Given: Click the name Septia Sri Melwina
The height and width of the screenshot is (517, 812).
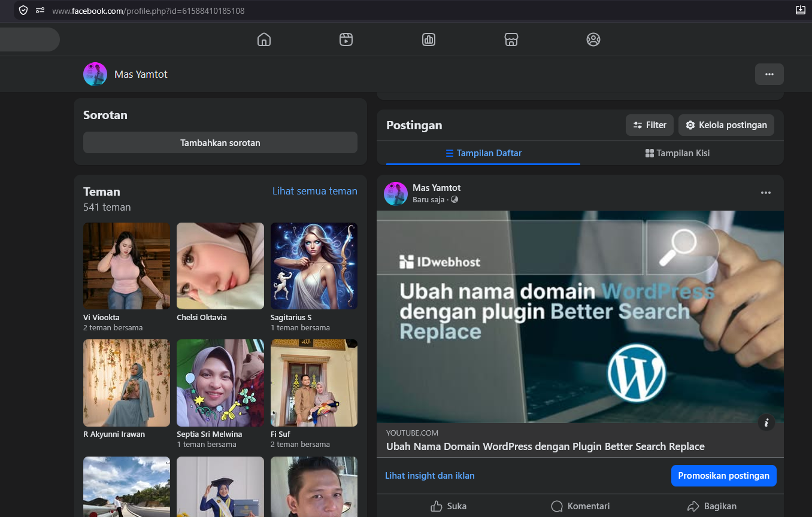Looking at the screenshot, I should [210, 434].
